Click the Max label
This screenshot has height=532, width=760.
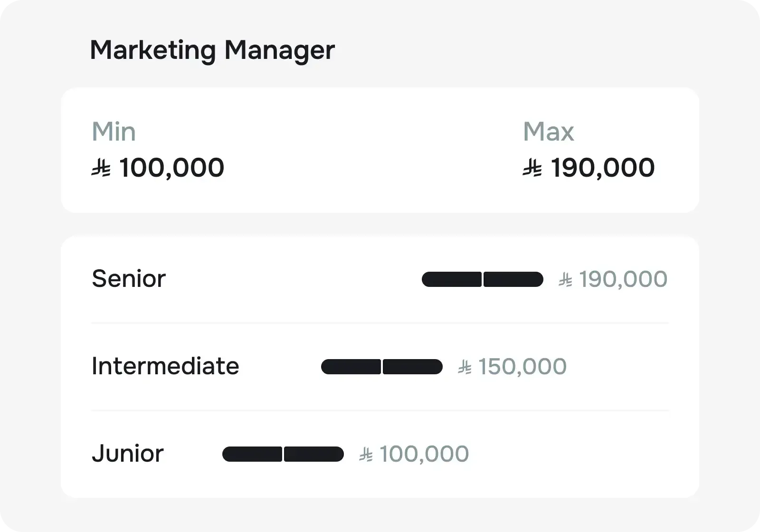pyautogui.click(x=549, y=132)
